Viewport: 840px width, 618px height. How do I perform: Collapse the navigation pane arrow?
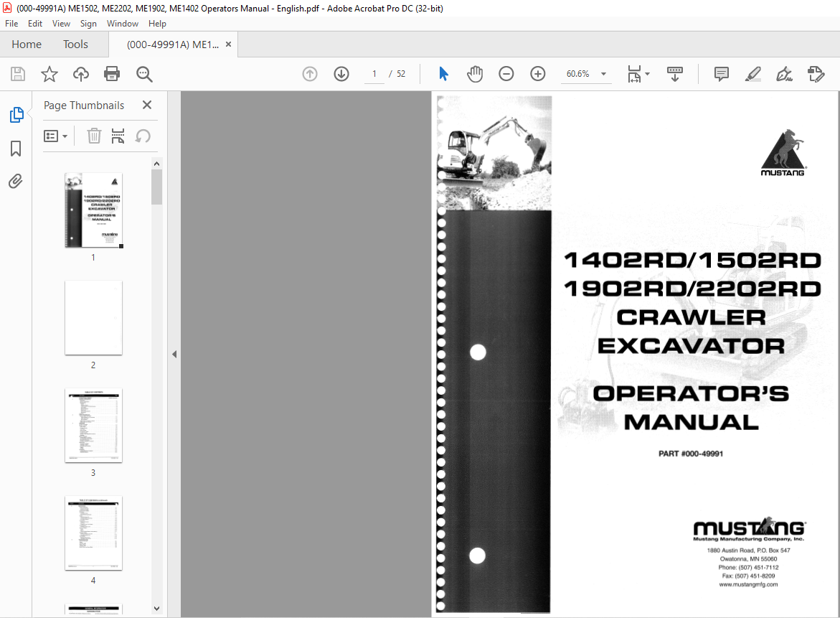tap(174, 355)
